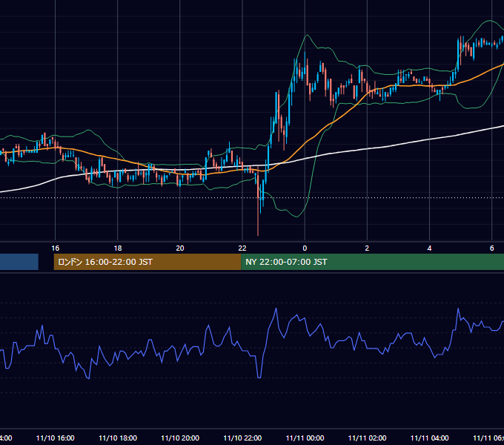Click the 11/11 04:00 time label
The height and width of the screenshot is (445, 504).
coord(429,438)
